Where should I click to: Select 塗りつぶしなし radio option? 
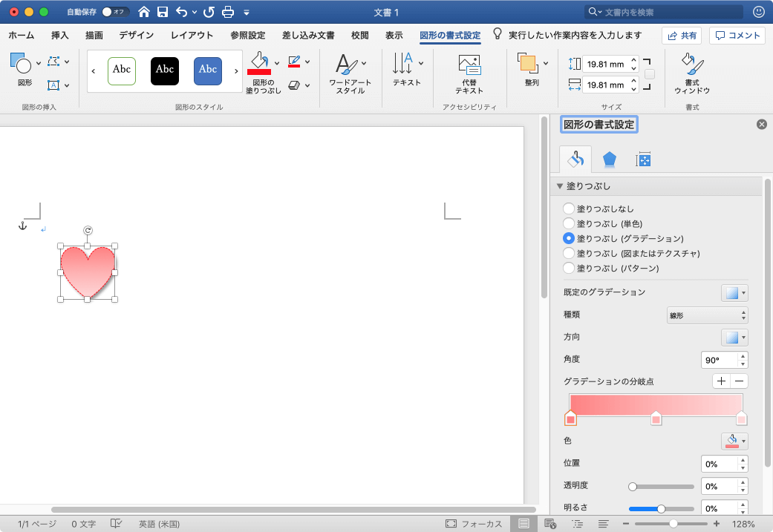pos(568,208)
